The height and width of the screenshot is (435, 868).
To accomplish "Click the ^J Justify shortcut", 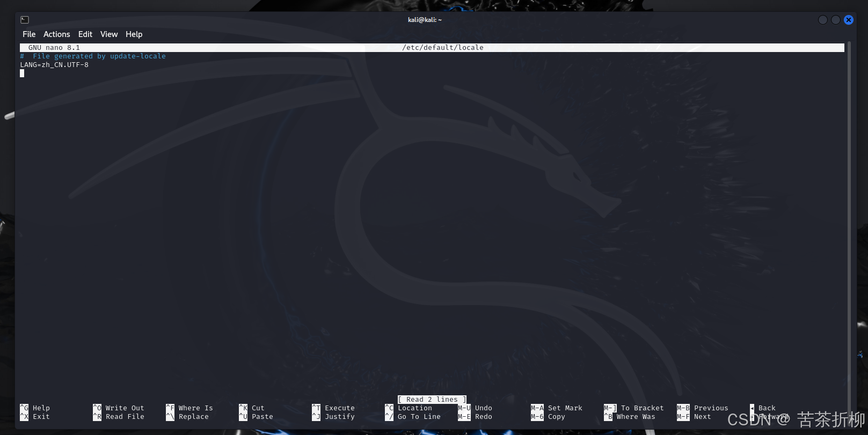I will (x=333, y=417).
